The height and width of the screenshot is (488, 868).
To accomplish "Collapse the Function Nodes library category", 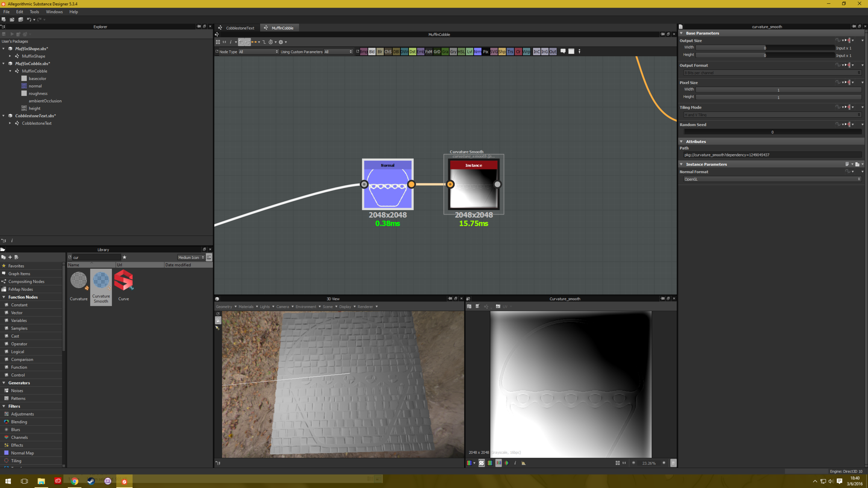I will tap(4, 297).
